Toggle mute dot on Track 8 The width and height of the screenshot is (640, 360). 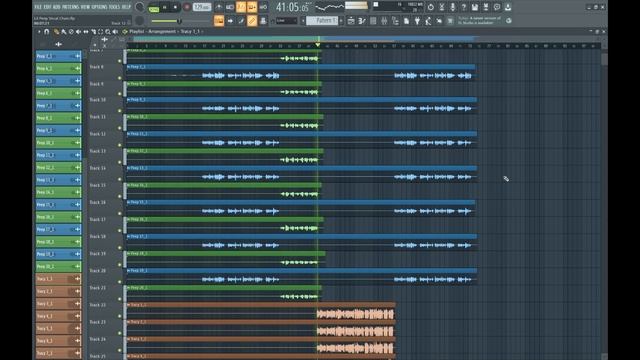(x=120, y=78)
